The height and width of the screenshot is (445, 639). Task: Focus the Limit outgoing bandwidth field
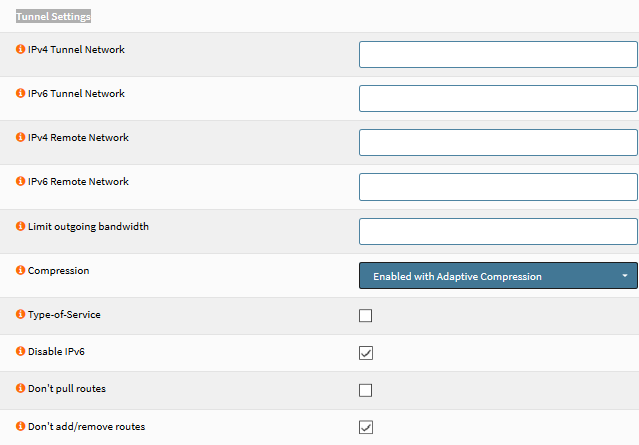pos(497,231)
